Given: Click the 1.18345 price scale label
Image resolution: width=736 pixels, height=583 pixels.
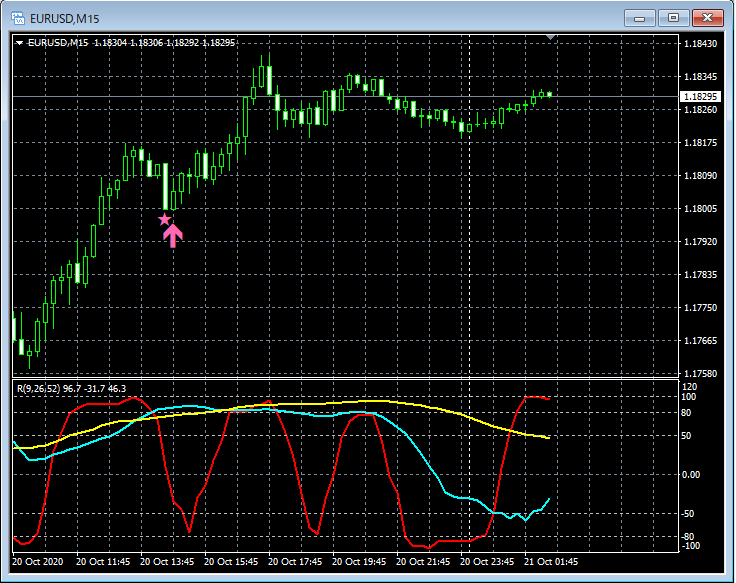Looking at the screenshot, I should tap(700, 77).
